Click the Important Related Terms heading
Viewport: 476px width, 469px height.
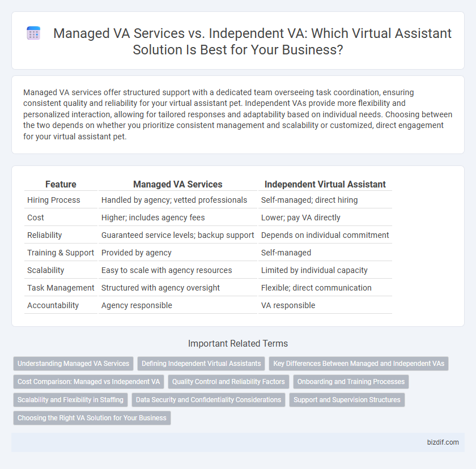238,343
